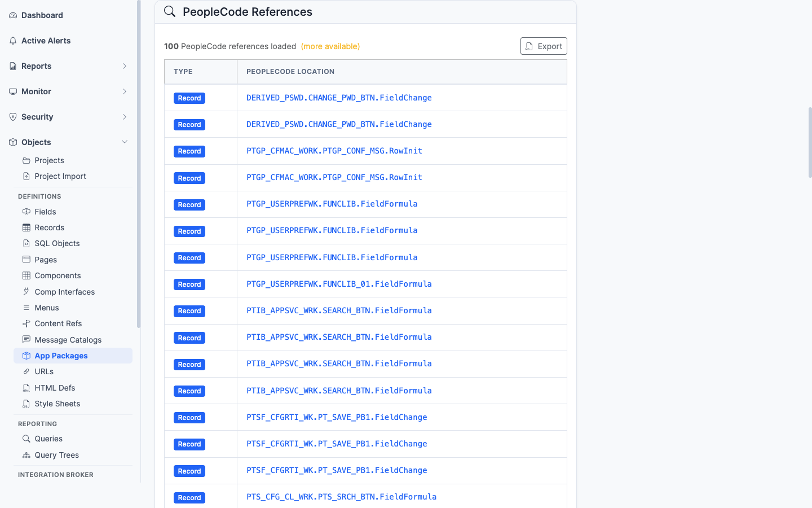Click the Record badge in the FUNCLIB_01 row
812x508 pixels.
[189, 284]
